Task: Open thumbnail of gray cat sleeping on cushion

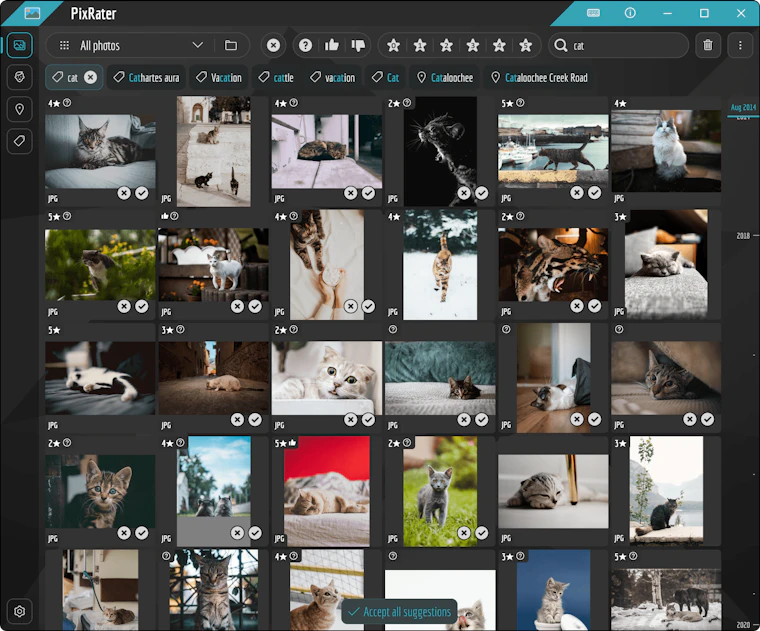Action: (666, 265)
